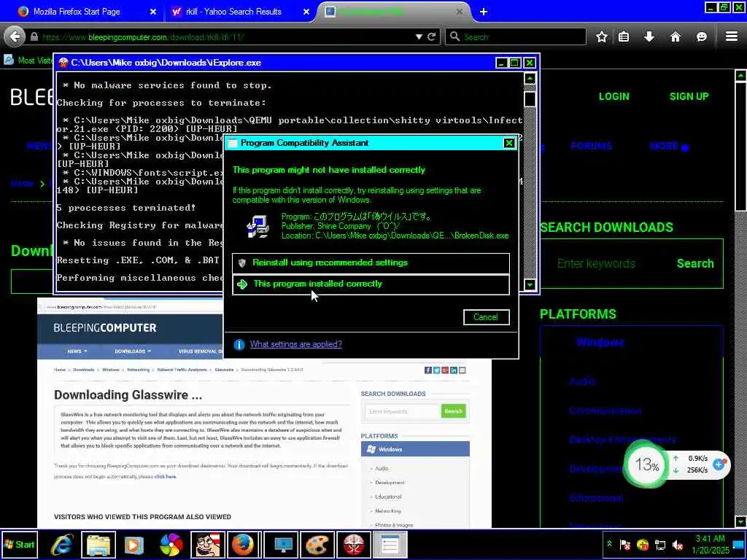The height and width of the screenshot is (560, 747).
Task: Click the console window scroll-down arrow
Action: pos(530,285)
